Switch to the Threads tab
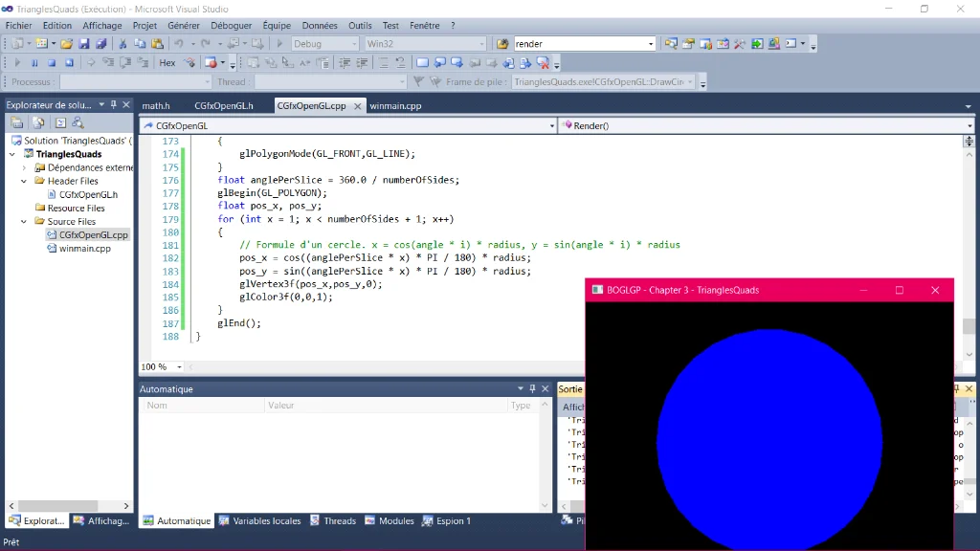The width and height of the screenshot is (980, 551). [333, 520]
